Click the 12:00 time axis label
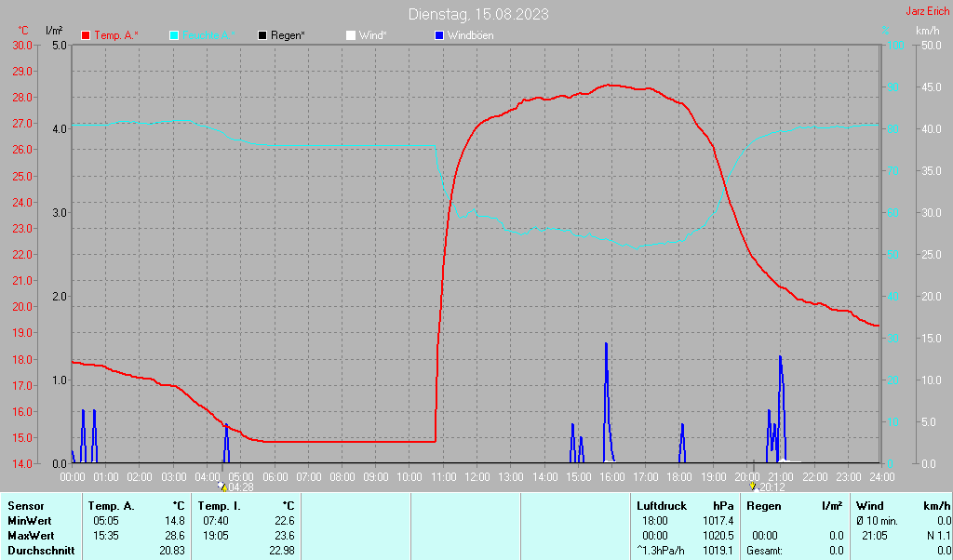Image resolution: width=953 pixels, height=560 pixels. pyautogui.click(x=476, y=476)
